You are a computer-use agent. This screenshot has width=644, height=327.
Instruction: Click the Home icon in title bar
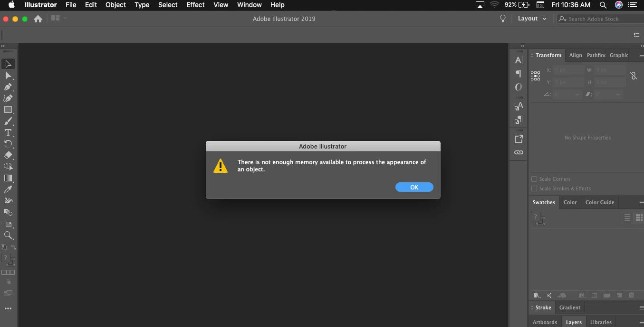38,19
